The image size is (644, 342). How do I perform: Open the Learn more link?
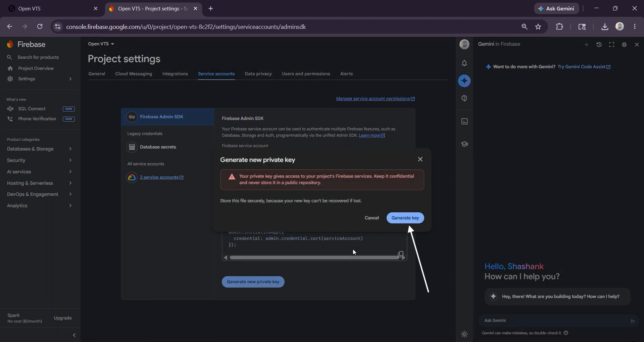click(x=371, y=135)
